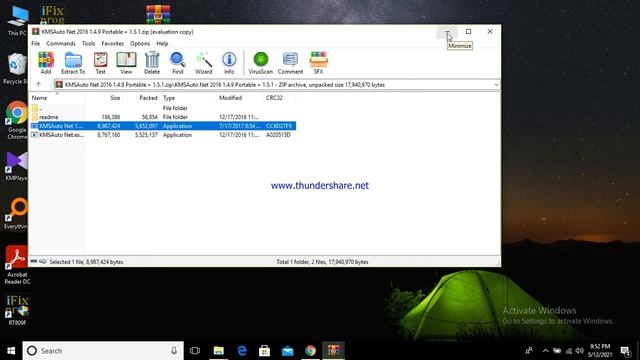Image resolution: width=640 pixels, height=360 pixels.
Task: Click the microphone icon in the search box
Action: (174, 351)
